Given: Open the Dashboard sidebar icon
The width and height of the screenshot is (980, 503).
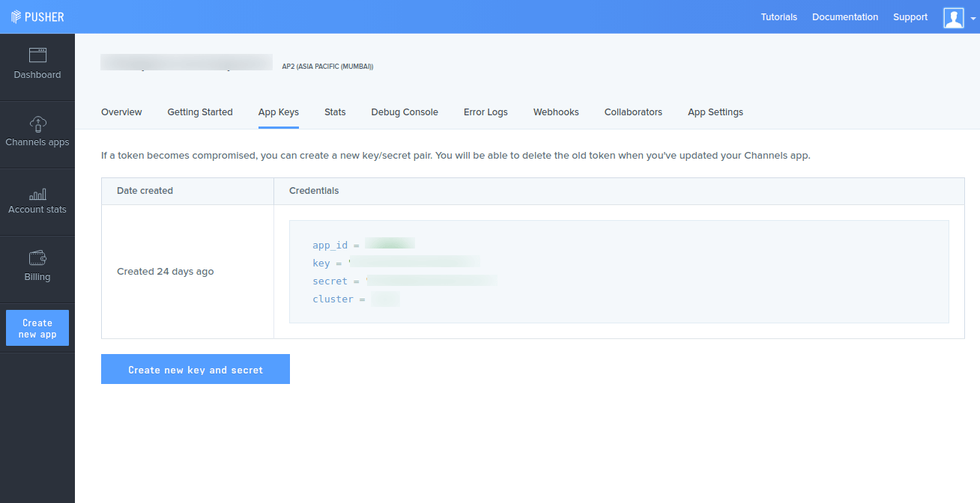Looking at the screenshot, I should (37, 55).
